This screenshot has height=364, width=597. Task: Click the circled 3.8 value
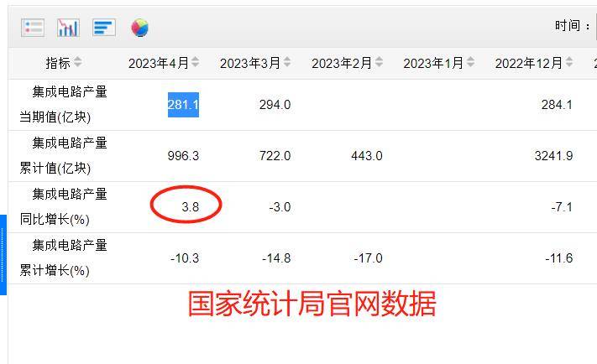tap(190, 207)
